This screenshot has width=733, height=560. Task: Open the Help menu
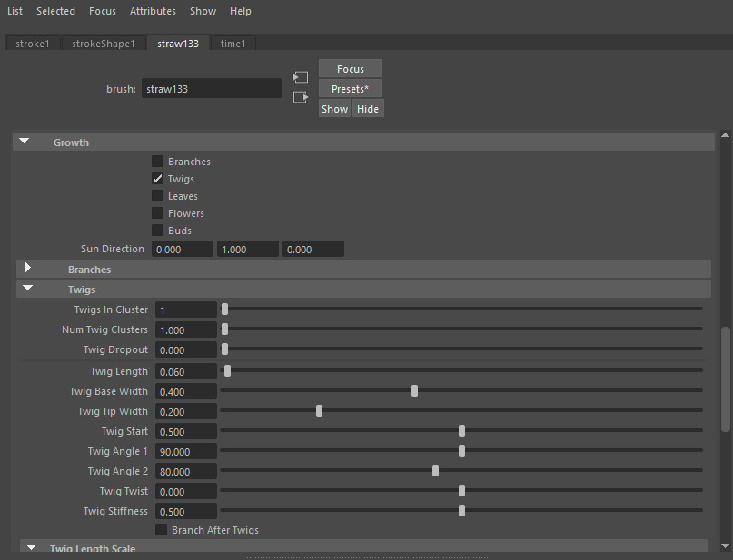(x=241, y=11)
